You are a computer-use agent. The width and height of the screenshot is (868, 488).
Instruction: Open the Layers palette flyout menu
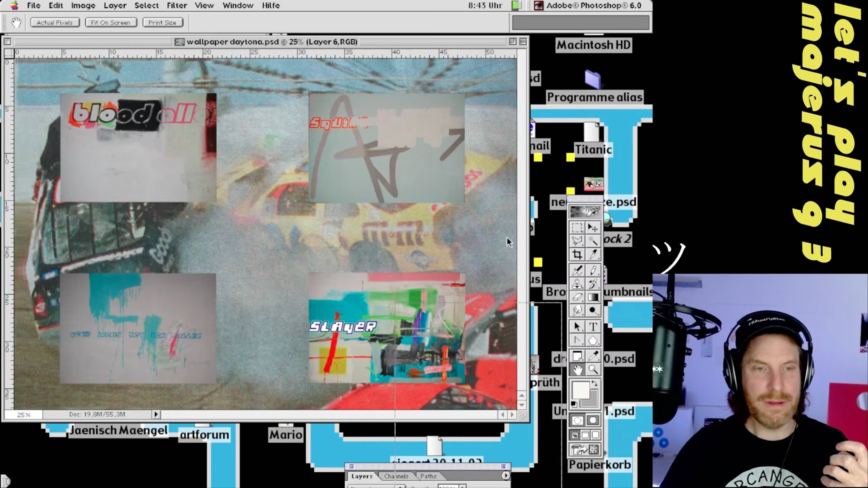point(505,476)
